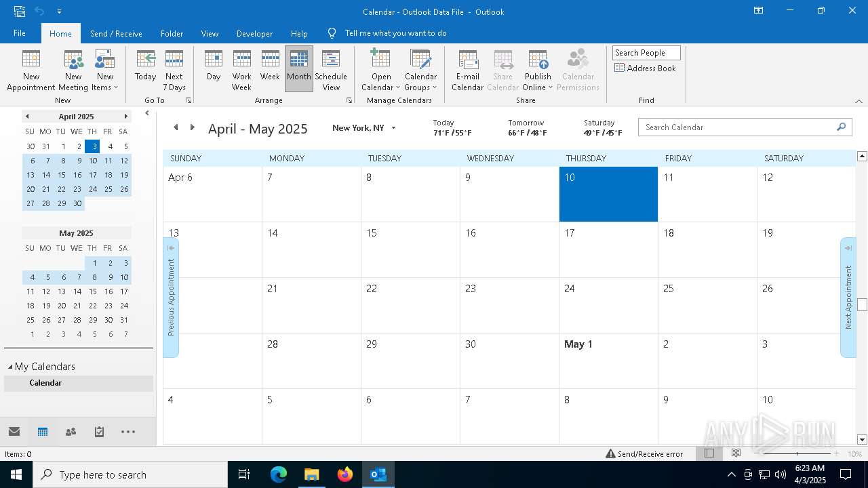Screen dimensions: 868x488
Task: Open Customize Quick Access Toolbar dropdown
Action: click(x=60, y=12)
